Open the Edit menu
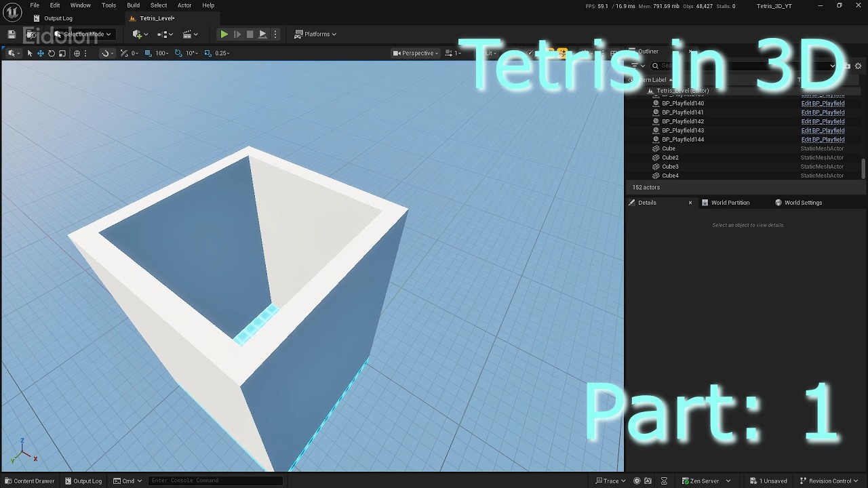The image size is (868, 488). [55, 5]
